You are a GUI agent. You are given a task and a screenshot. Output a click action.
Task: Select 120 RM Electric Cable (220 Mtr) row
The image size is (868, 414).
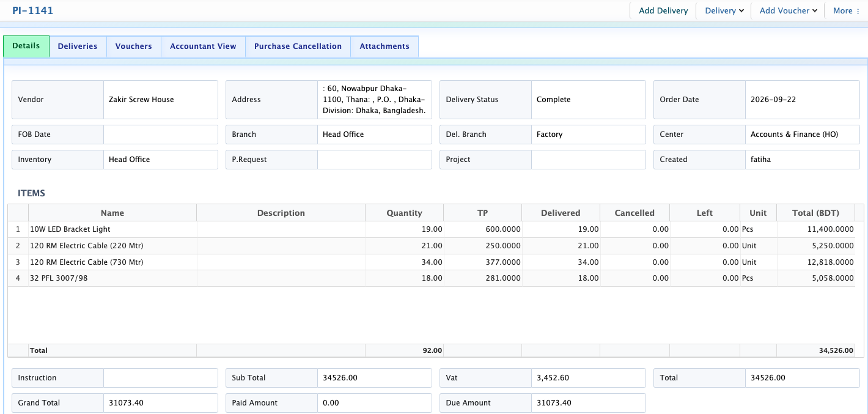click(431, 246)
